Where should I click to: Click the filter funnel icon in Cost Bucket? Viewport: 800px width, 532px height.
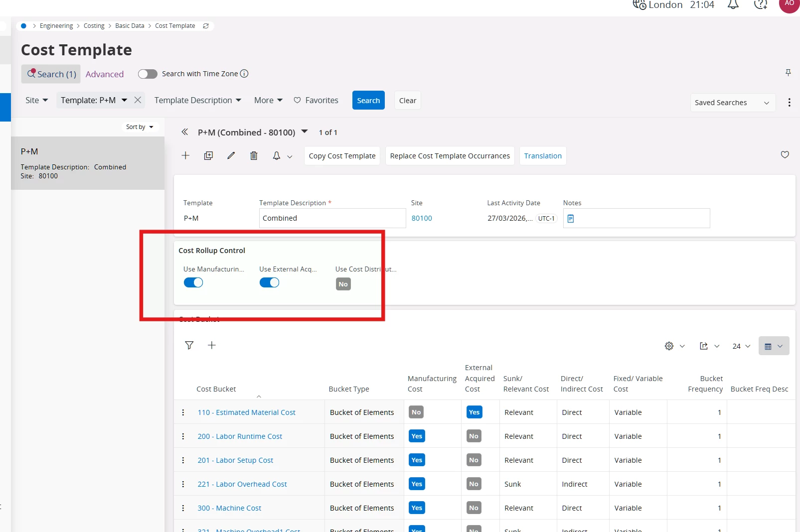click(189, 345)
